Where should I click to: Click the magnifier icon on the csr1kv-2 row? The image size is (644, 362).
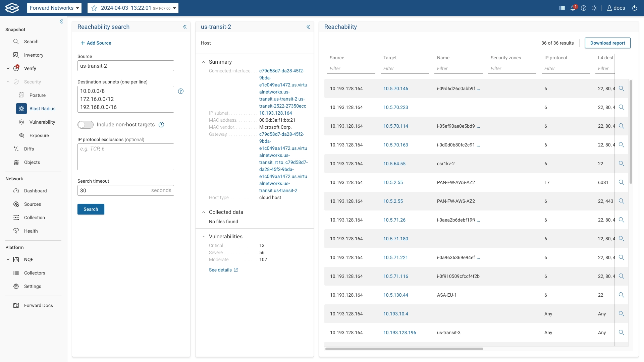pyautogui.click(x=622, y=164)
